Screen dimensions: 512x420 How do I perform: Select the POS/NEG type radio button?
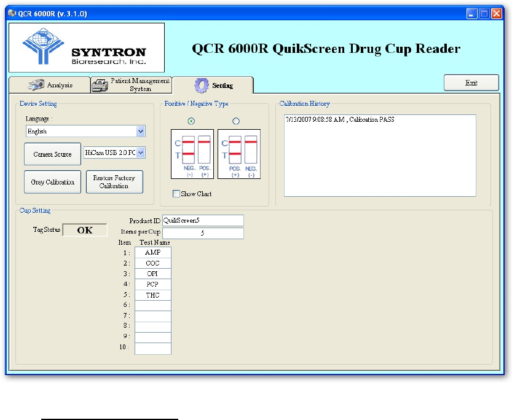click(x=236, y=121)
